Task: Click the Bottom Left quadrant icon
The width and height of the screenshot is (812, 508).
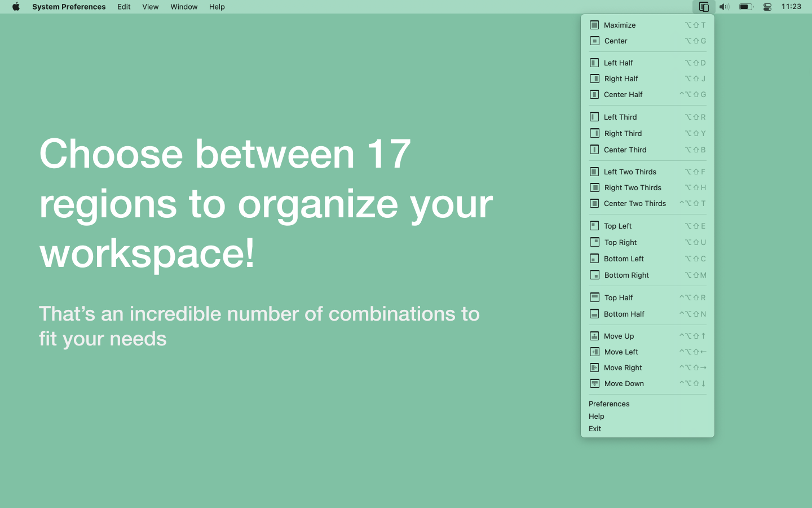Action: coord(594,259)
